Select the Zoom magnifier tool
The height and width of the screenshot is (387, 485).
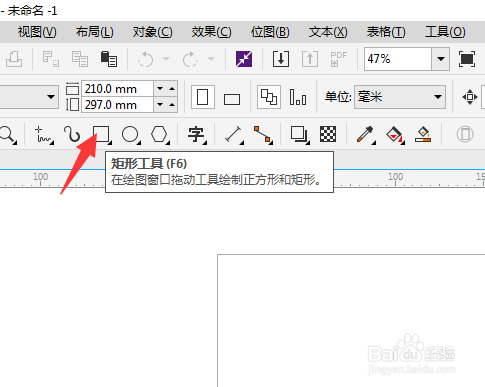[x=7, y=135]
